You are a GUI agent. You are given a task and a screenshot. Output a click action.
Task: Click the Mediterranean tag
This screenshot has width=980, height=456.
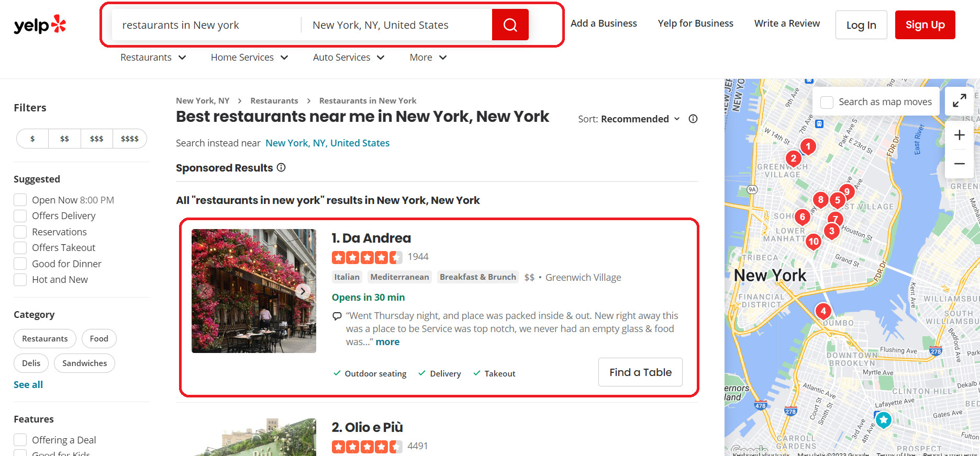click(x=400, y=277)
